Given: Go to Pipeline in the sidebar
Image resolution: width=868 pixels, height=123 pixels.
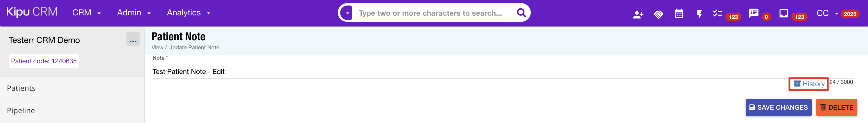Looking at the screenshot, I should coord(21,110).
